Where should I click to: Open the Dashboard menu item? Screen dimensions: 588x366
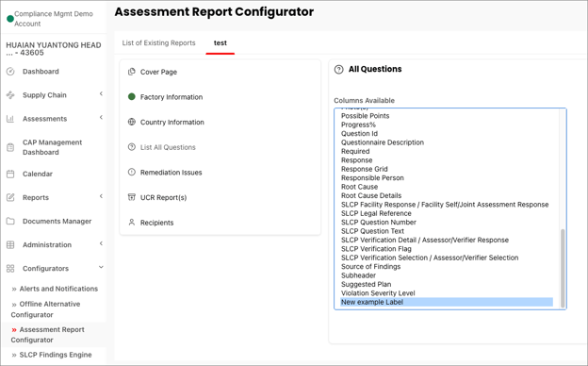41,72
